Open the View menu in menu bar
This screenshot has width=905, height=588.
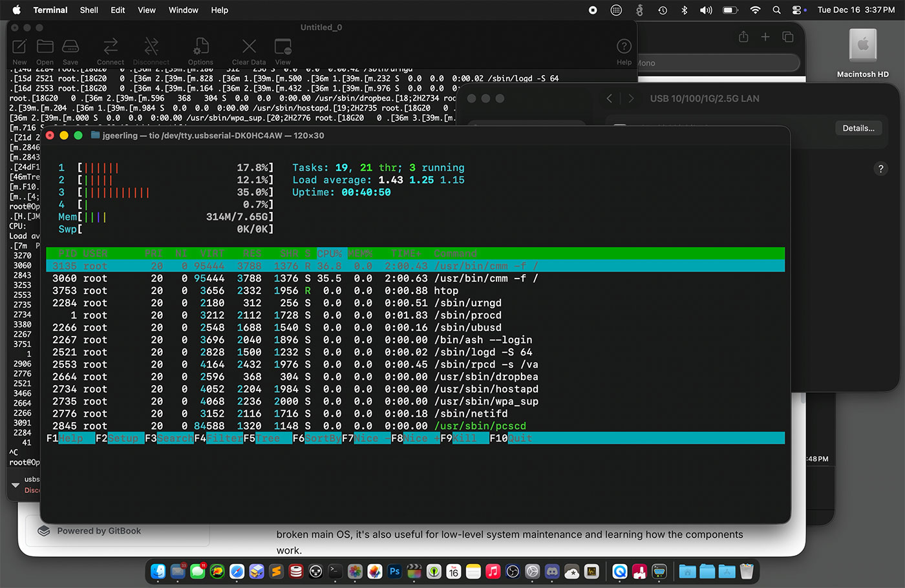click(147, 10)
